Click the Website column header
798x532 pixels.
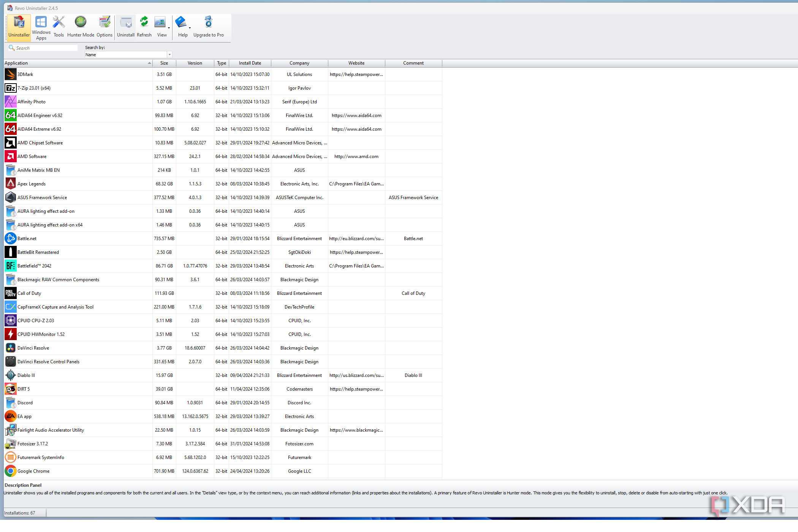point(356,63)
